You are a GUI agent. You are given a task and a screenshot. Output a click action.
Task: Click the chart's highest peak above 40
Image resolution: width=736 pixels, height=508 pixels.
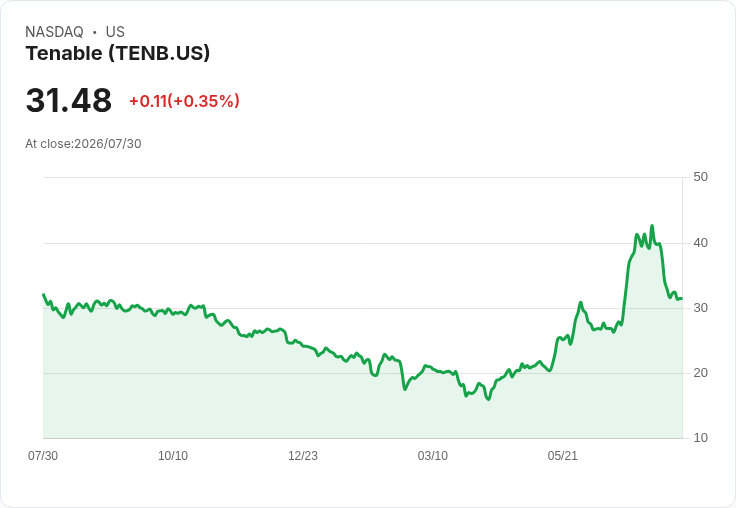[652, 226]
